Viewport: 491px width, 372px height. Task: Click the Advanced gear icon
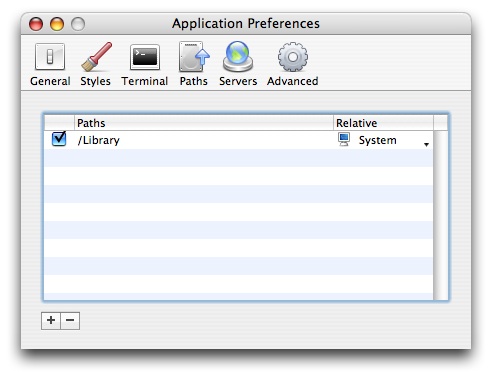pos(293,57)
